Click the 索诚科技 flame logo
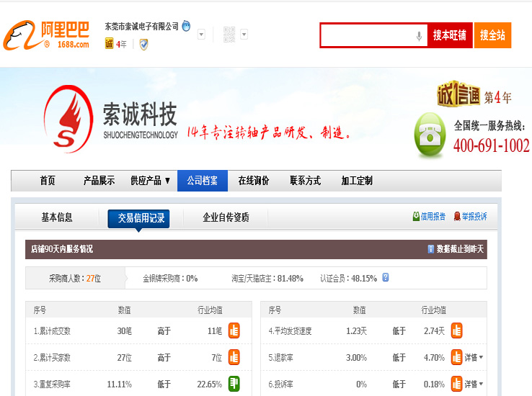Viewport: 532px width, 396px height. pyautogui.click(x=68, y=119)
